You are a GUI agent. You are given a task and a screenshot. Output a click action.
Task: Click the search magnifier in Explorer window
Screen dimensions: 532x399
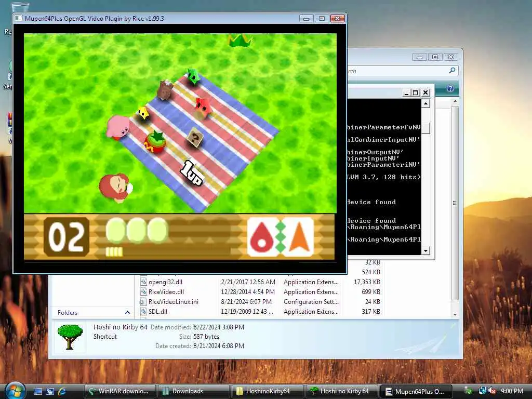(452, 70)
